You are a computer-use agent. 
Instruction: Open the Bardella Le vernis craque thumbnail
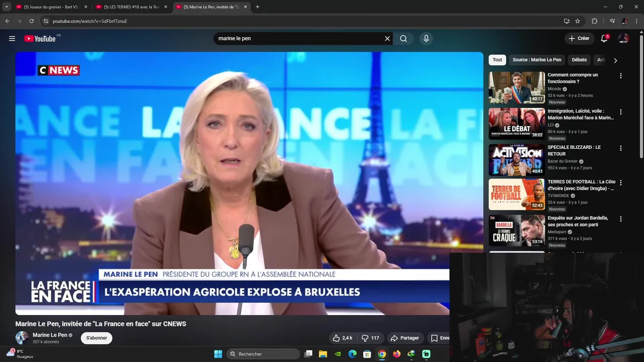[x=517, y=231]
